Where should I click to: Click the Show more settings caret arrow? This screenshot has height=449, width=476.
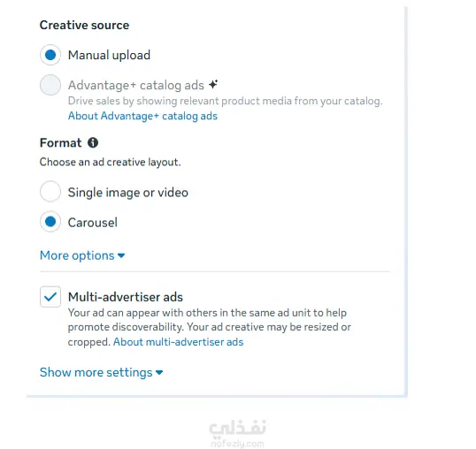(159, 372)
